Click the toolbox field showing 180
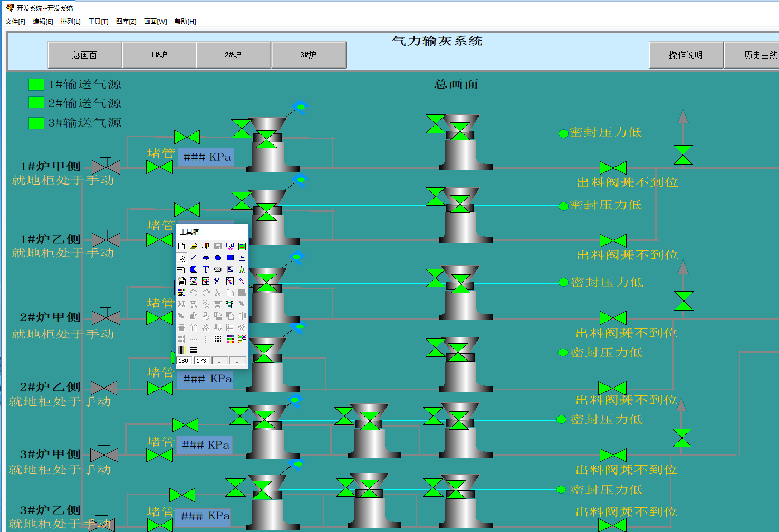This screenshot has width=779, height=532. (184, 361)
